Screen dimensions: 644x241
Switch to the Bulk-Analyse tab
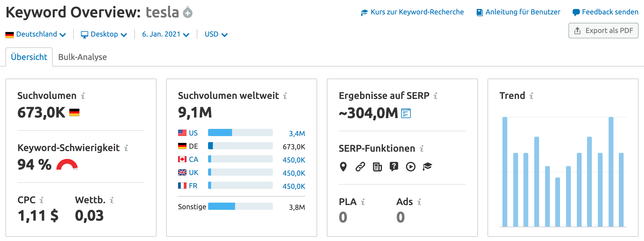pos(82,57)
